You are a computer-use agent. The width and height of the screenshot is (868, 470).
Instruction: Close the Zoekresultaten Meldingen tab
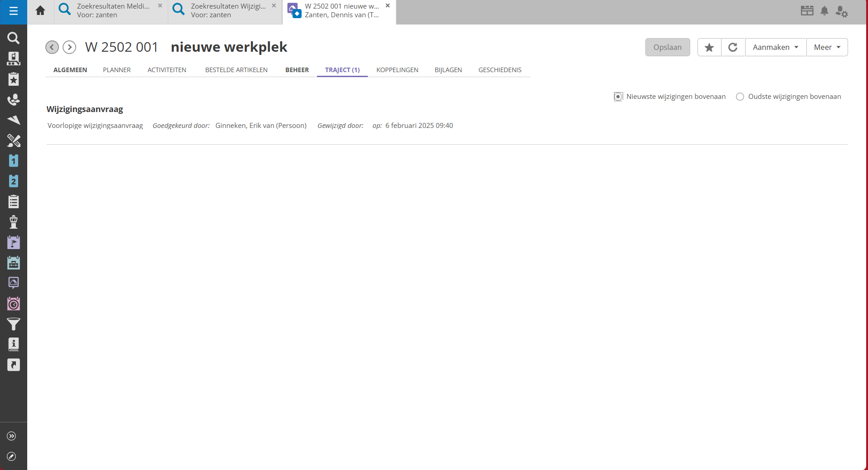(x=160, y=6)
